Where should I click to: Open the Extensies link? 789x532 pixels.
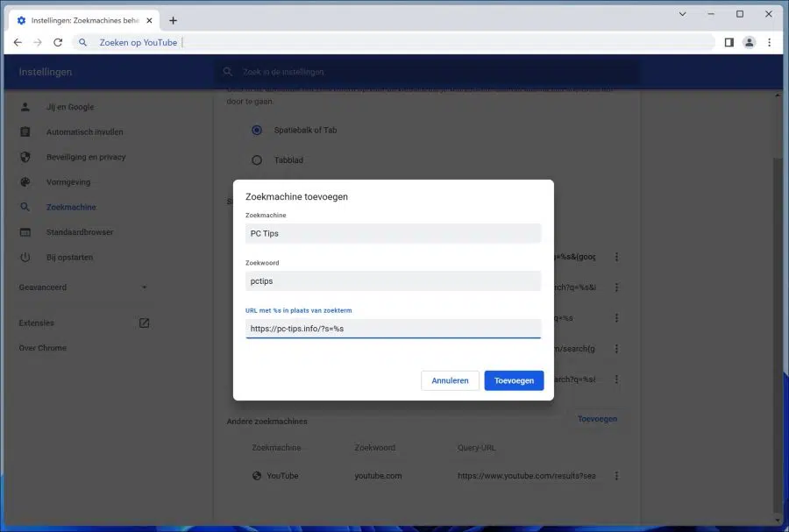tap(36, 323)
